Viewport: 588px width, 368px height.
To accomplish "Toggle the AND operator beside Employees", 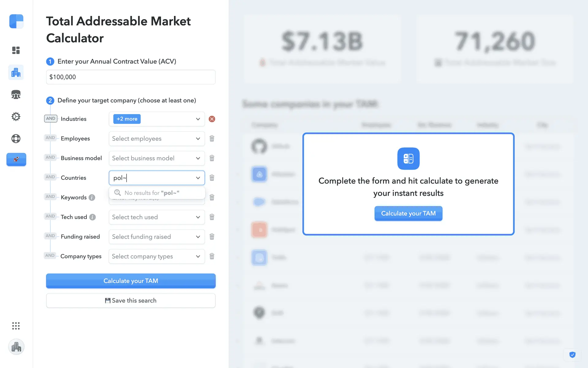I will (50, 138).
